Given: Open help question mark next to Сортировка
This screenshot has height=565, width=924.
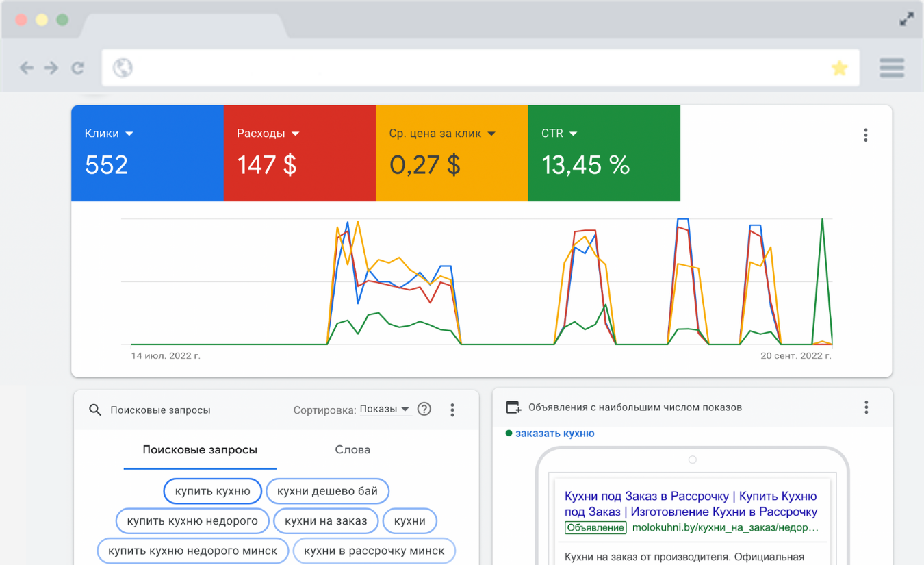Looking at the screenshot, I should 424,410.
